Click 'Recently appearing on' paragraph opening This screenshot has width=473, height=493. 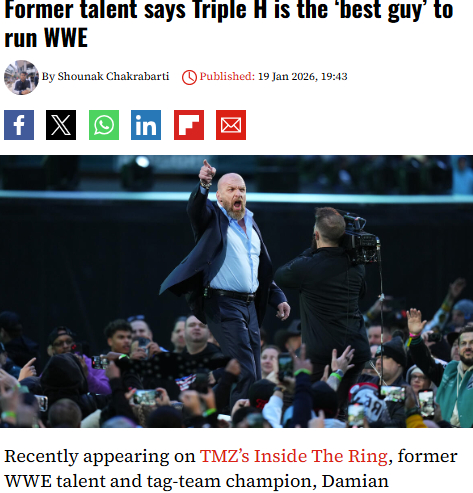(100, 456)
